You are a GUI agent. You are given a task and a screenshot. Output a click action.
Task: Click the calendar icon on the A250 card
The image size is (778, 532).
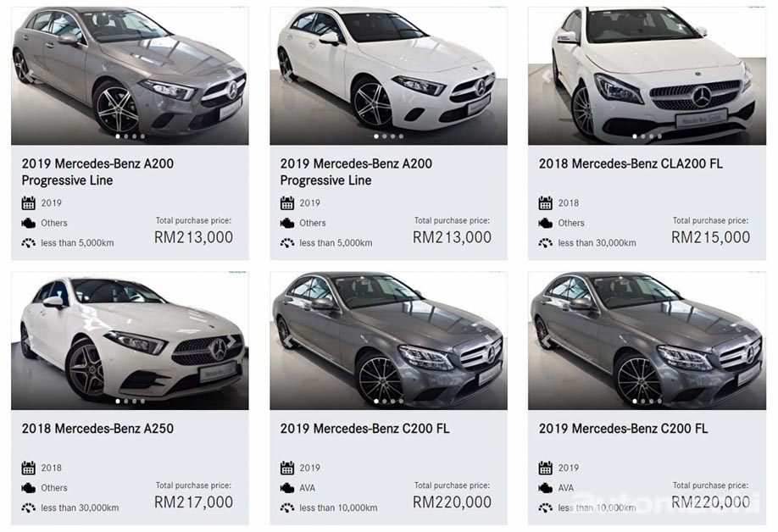pos(29,468)
